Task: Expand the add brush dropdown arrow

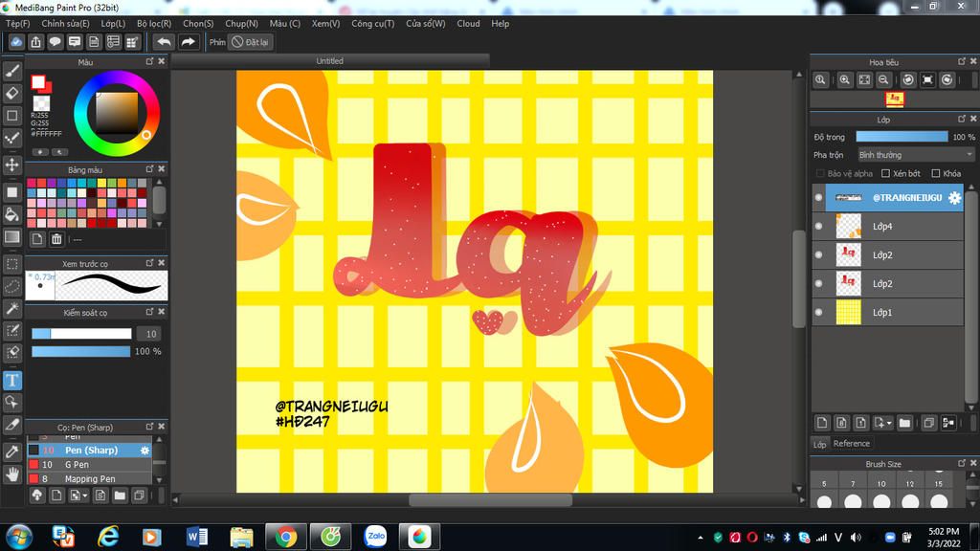Action: coord(85,496)
